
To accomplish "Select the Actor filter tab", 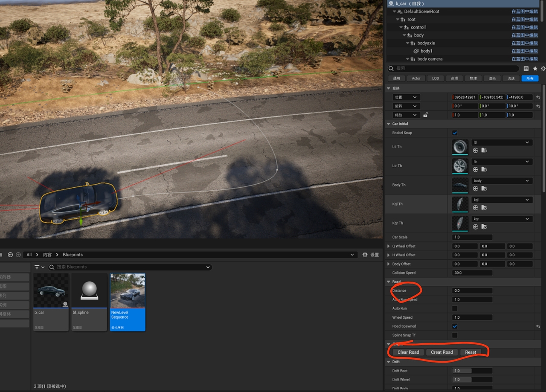I will point(416,78).
